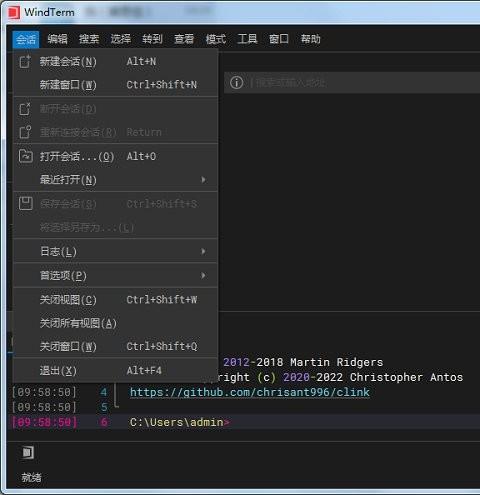480x495 pixels.
Task: Choose 新建会话(N) from the menu
Action: point(115,62)
